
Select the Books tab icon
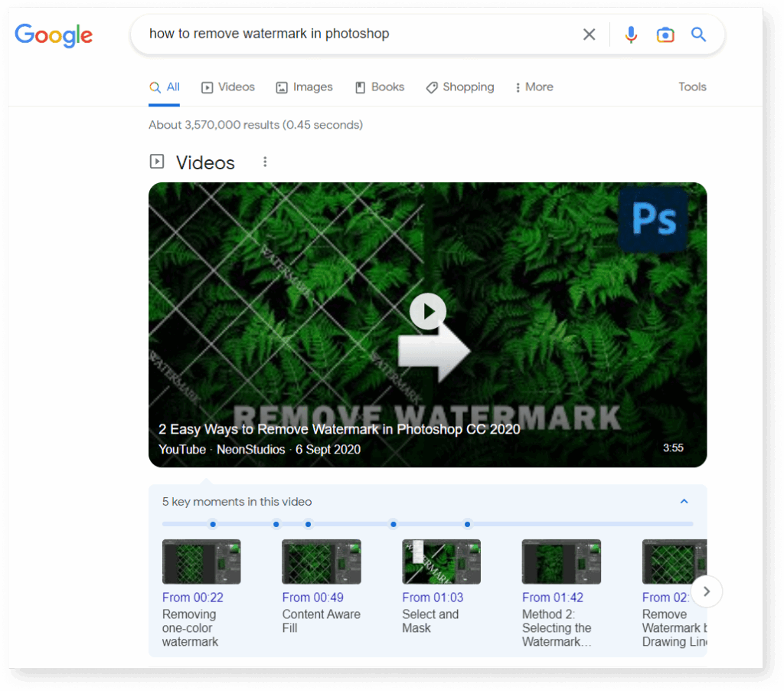(359, 87)
